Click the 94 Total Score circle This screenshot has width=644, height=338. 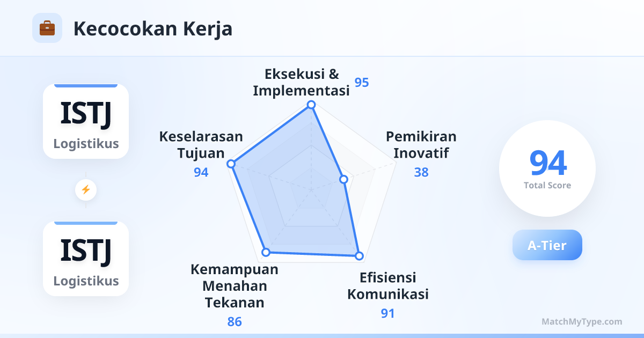tap(547, 168)
